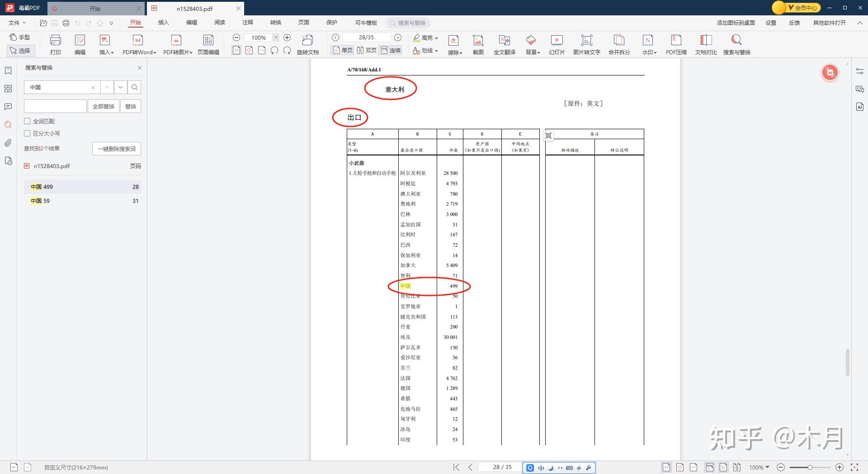Screen dimensions: 868x474
Task: Click the PDF压缩 compress icon
Action: coord(676,44)
